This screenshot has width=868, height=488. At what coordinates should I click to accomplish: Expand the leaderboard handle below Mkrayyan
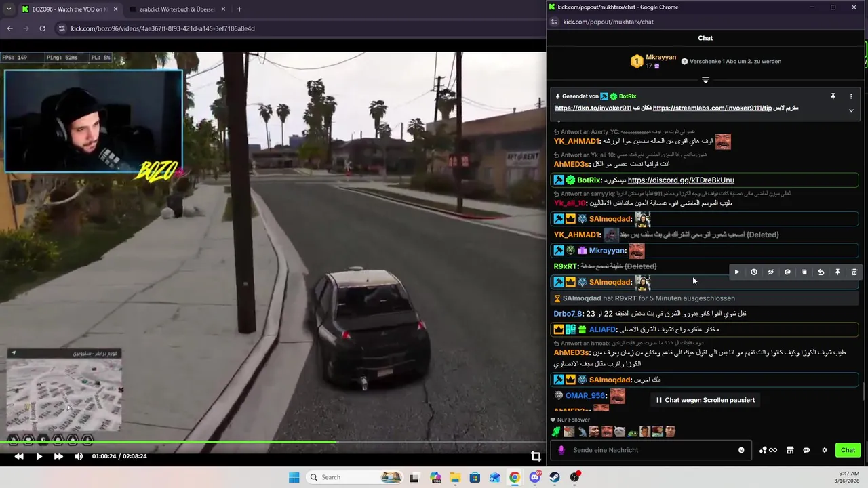pos(705,80)
